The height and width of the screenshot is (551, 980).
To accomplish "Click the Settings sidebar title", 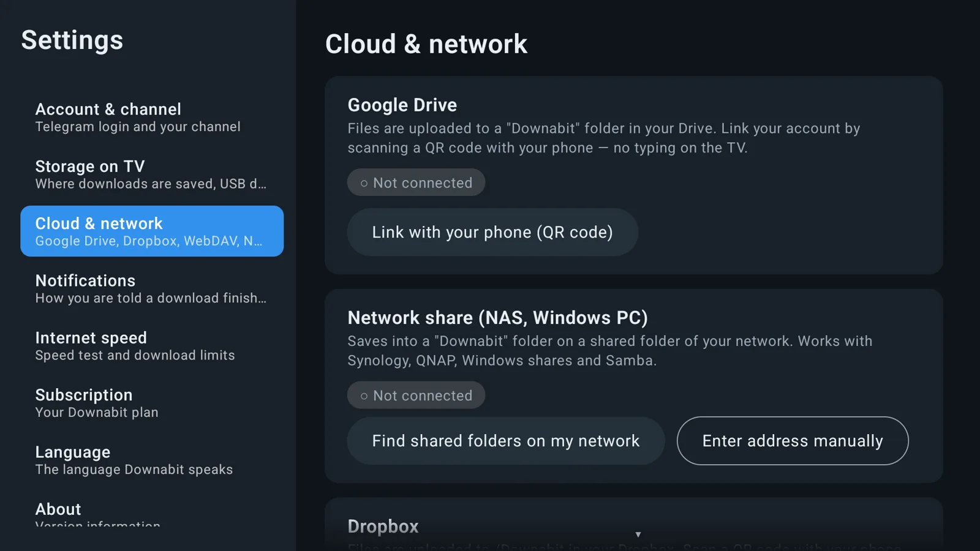I will pos(72,40).
